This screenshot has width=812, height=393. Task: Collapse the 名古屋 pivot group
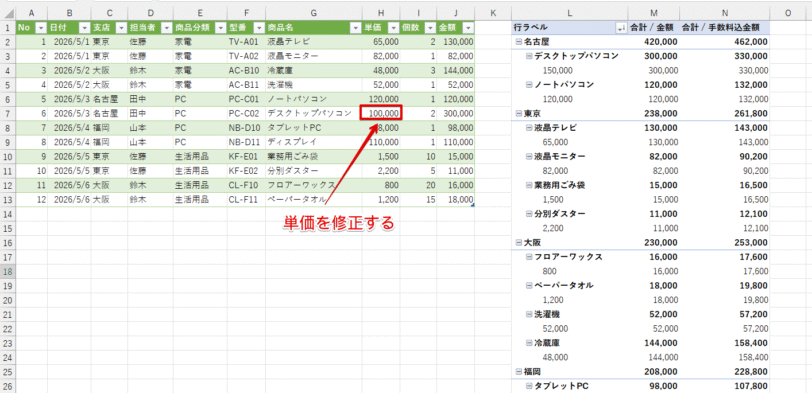(x=518, y=41)
